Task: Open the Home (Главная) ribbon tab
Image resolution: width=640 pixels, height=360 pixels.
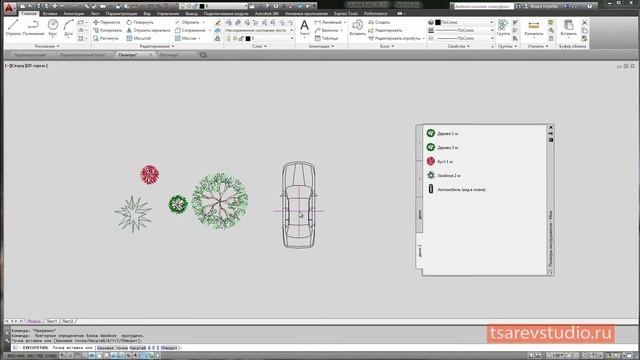Action: (29, 13)
